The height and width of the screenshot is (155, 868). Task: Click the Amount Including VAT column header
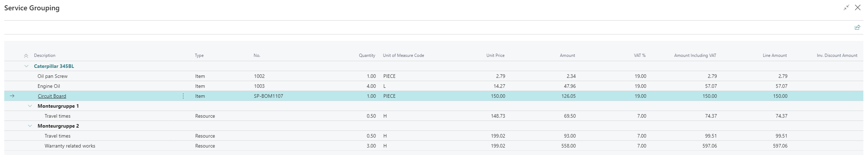pos(695,55)
